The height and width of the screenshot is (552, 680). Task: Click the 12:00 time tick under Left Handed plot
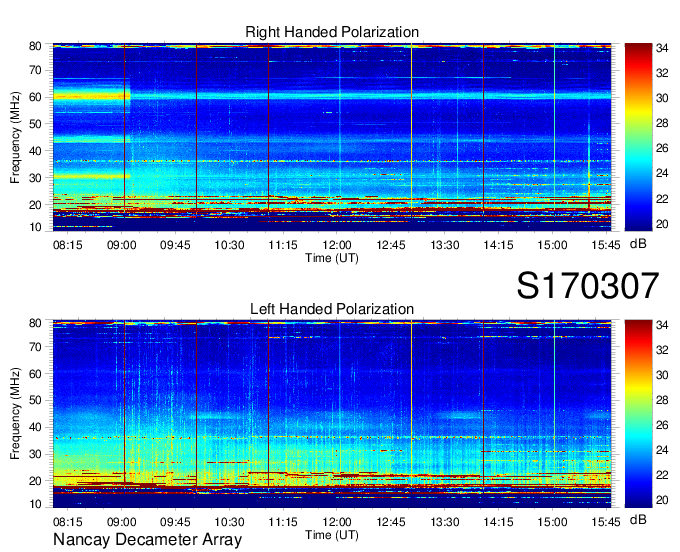(337, 522)
